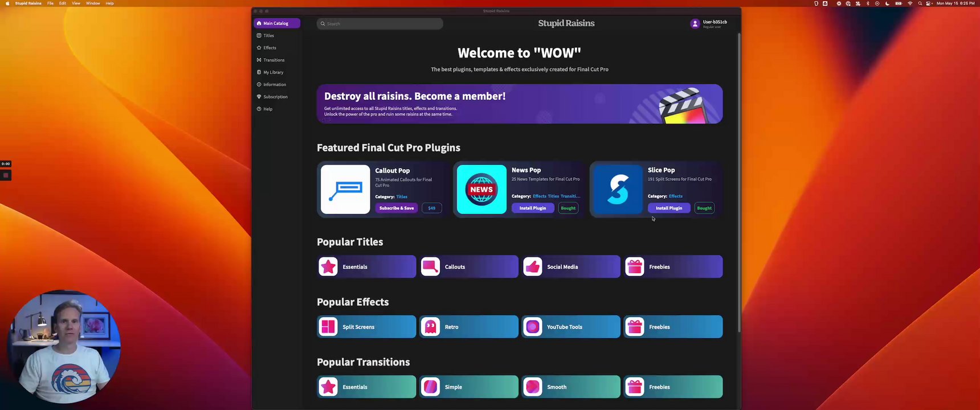
Task: Click the search magnifier icon
Action: coord(322,24)
